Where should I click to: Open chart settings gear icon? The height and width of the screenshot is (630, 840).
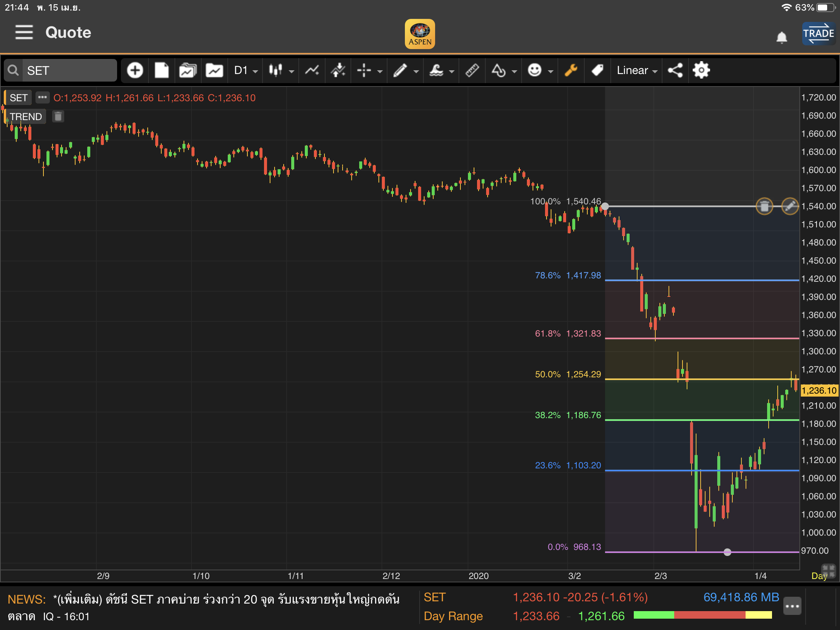point(701,71)
